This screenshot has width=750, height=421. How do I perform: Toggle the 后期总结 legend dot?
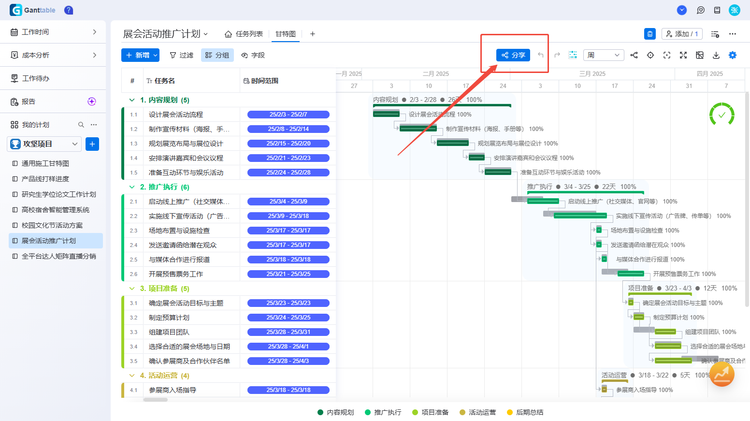click(x=509, y=412)
